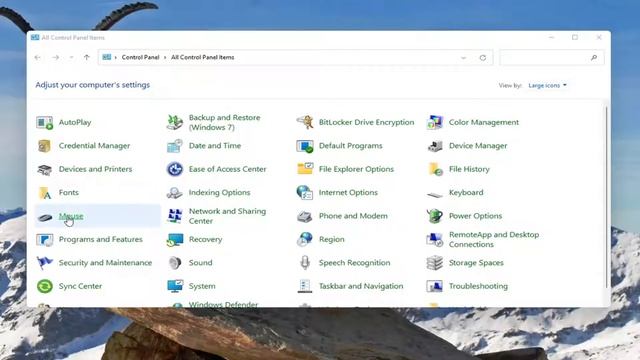Click the Sync Center icon
640x360 pixels.
pos(44,286)
